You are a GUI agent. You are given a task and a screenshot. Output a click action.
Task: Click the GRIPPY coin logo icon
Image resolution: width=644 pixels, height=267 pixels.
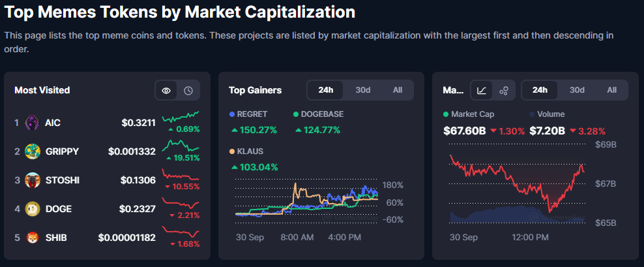[32, 151]
